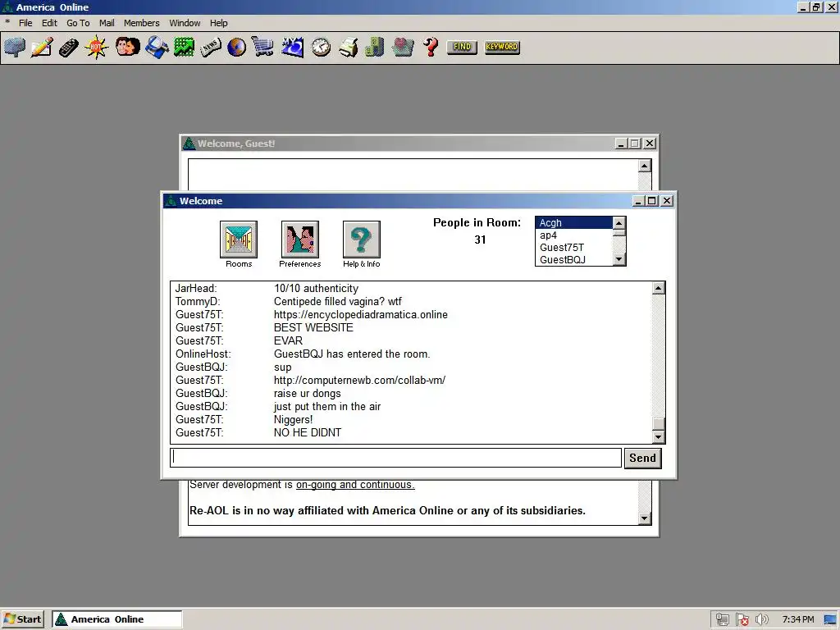Click the network computers tray icon
The height and width of the screenshot is (630, 840).
(x=722, y=620)
